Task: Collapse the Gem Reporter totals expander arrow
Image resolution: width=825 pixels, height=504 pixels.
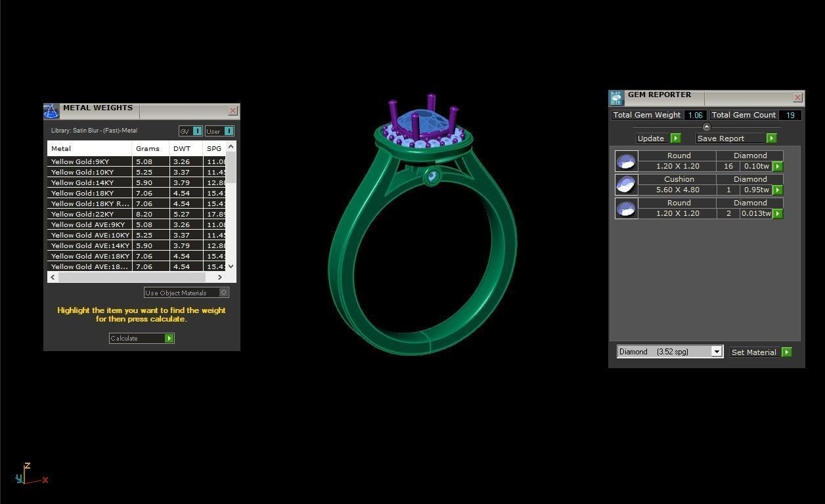Action: click(706, 127)
